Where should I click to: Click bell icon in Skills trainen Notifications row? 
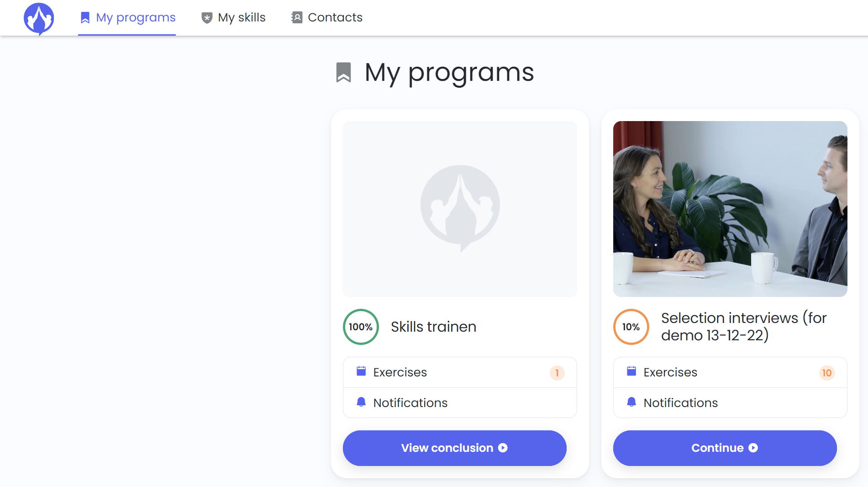click(361, 402)
